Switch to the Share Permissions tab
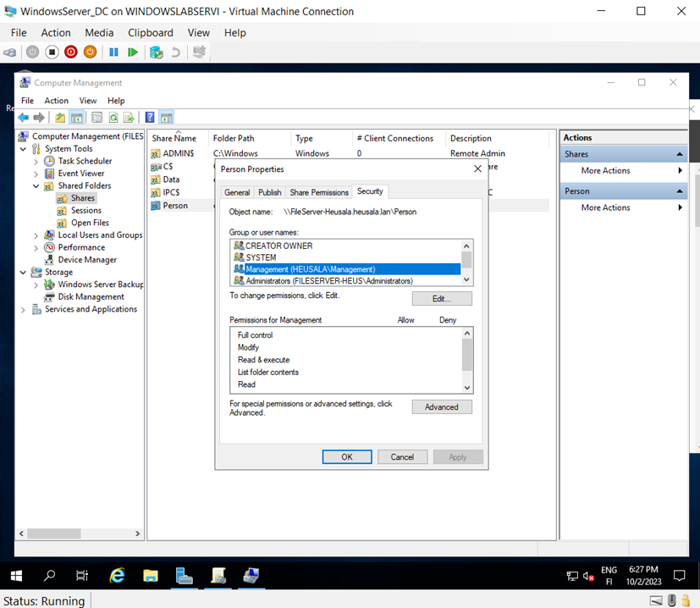The width and height of the screenshot is (700, 608). click(318, 191)
